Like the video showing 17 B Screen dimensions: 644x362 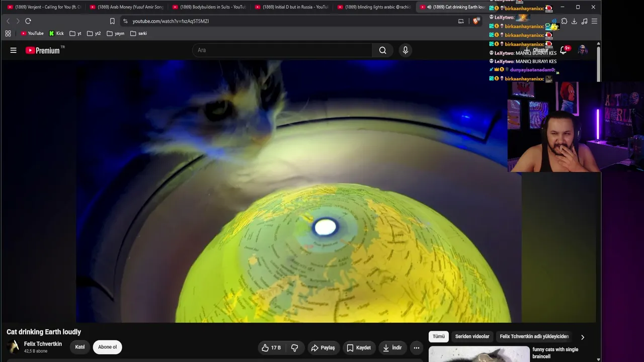pos(271,347)
